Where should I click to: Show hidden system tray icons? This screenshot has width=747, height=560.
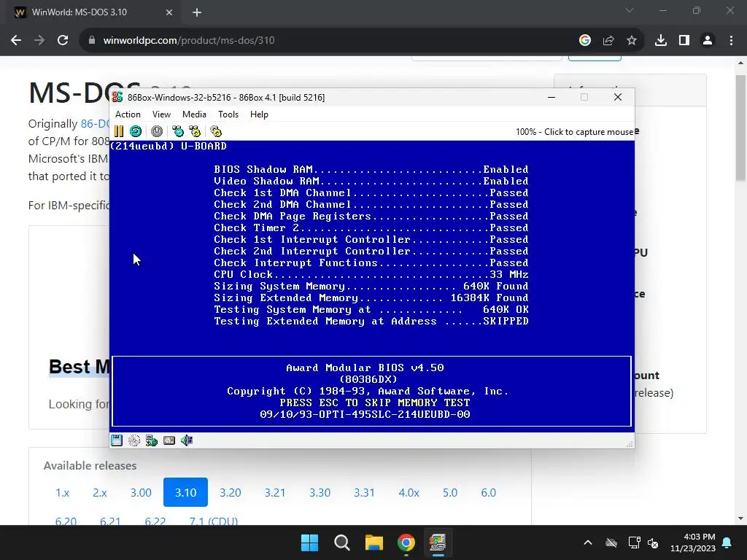click(588, 542)
